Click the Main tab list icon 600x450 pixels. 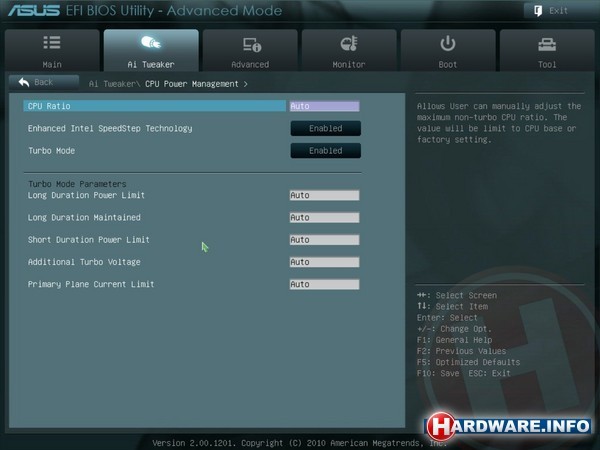(52, 44)
